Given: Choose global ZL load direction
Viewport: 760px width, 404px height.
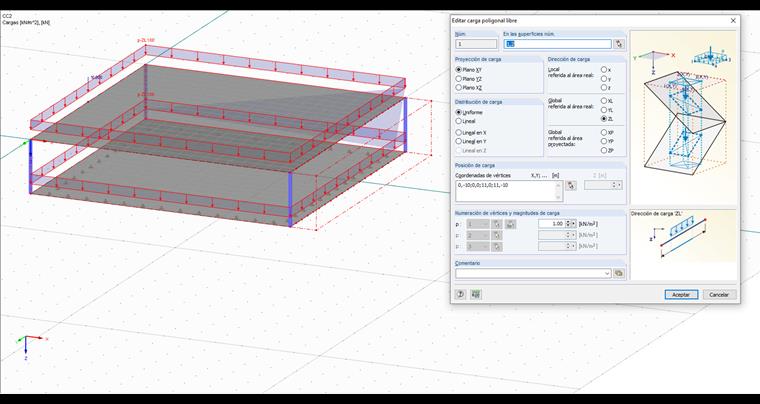Looking at the screenshot, I should [x=604, y=119].
